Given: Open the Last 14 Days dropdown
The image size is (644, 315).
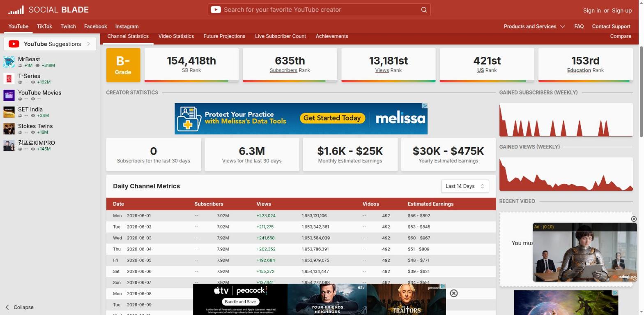Looking at the screenshot, I should 465,186.
